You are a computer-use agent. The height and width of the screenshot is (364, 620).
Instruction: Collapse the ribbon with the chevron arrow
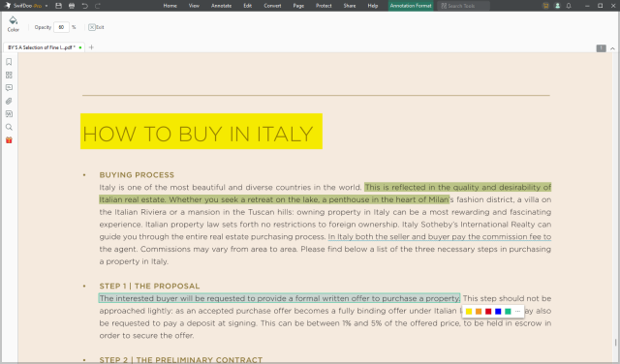click(x=612, y=48)
